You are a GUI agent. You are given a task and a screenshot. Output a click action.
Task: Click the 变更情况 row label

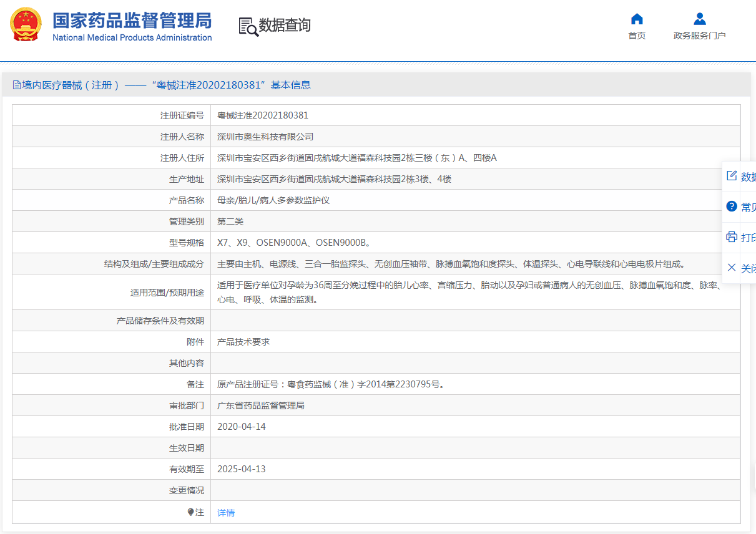(187, 490)
